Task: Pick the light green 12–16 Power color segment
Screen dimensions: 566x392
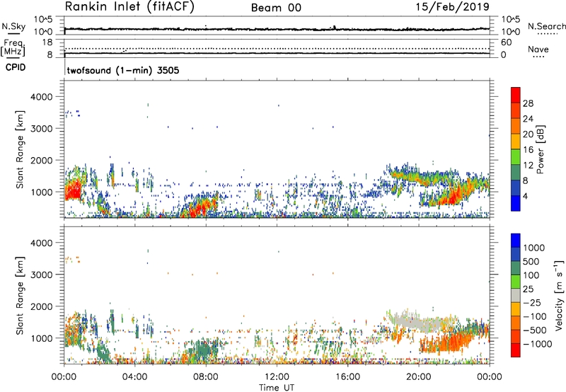Action: [x=516, y=157]
